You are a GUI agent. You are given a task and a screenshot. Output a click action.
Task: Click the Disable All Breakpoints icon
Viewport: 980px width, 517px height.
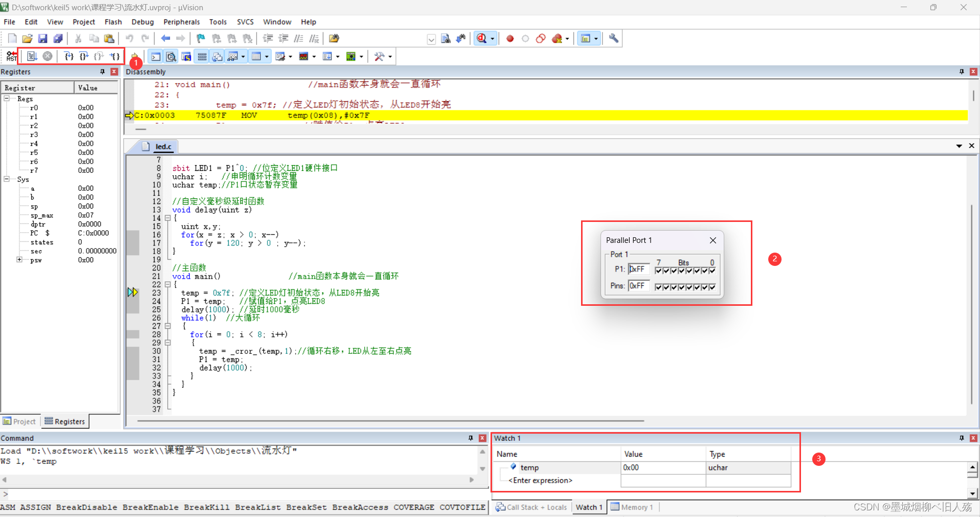tap(541, 38)
